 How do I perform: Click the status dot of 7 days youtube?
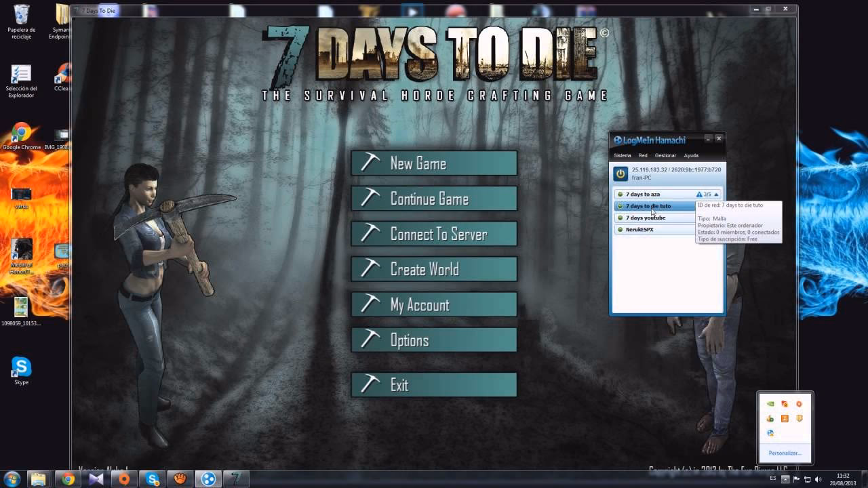click(x=620, y=218)
